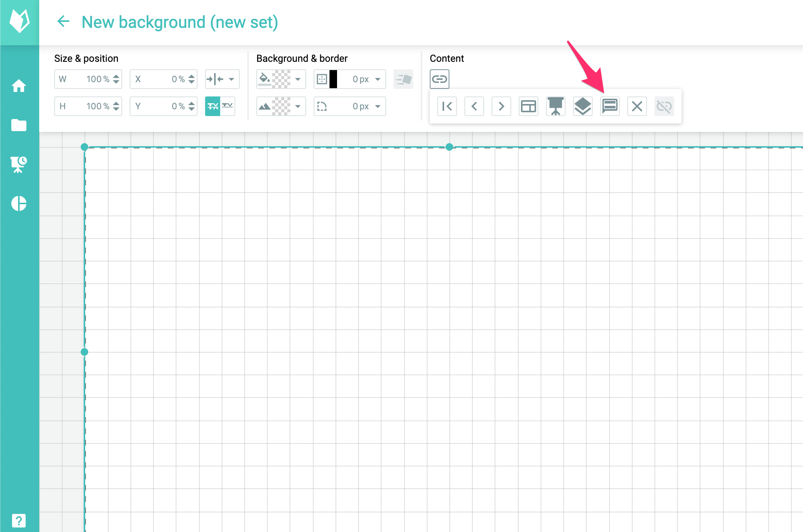Click the Background & border heading
Screen dimensions: 803x532
(x=302, y=58)
